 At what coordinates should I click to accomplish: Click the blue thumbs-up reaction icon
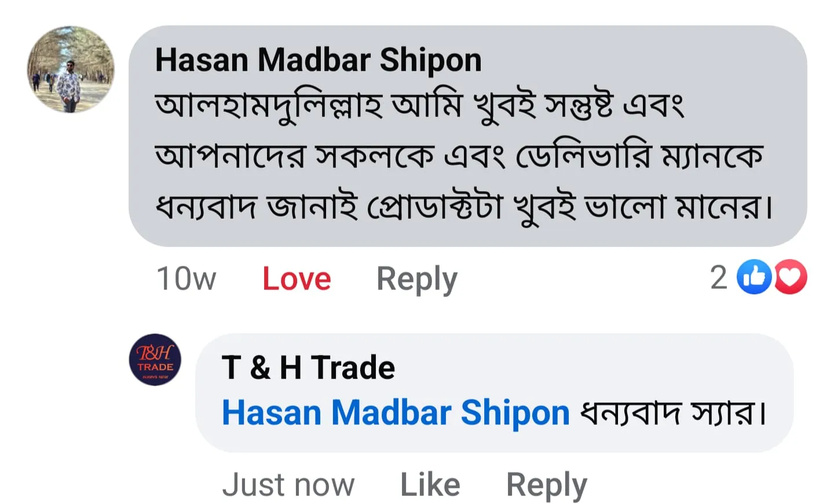pyautogui.click(x=753, y=277)
